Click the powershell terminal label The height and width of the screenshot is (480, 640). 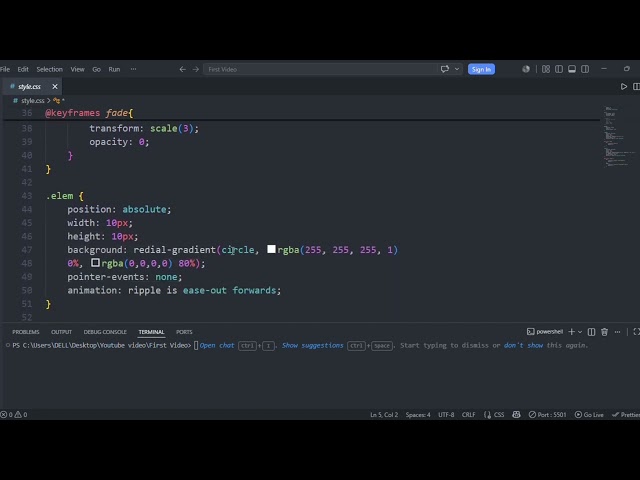[545, 332]
